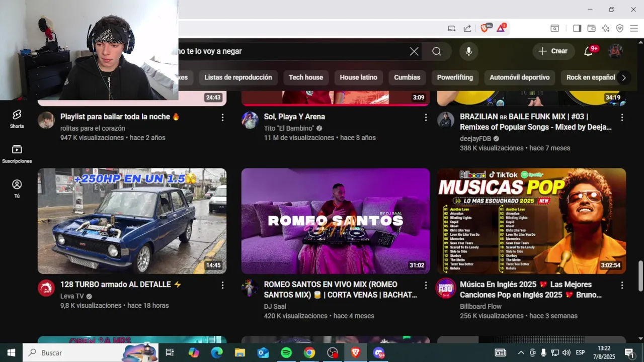The height and width of the screenshot is (362, 644).
Task: Open Brave Rewards triangle icon
Action: [x=501, y=28]
